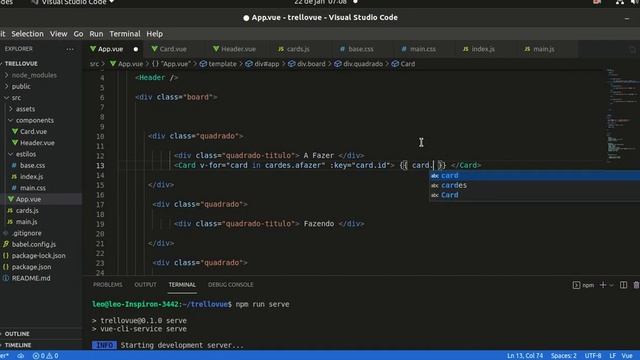Open the PROBLEMS panel tab
Screen dimensions: 640x360
107,285
